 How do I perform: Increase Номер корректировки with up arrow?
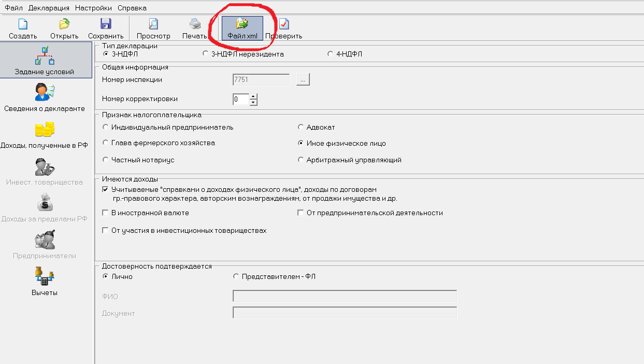(253, 96)
